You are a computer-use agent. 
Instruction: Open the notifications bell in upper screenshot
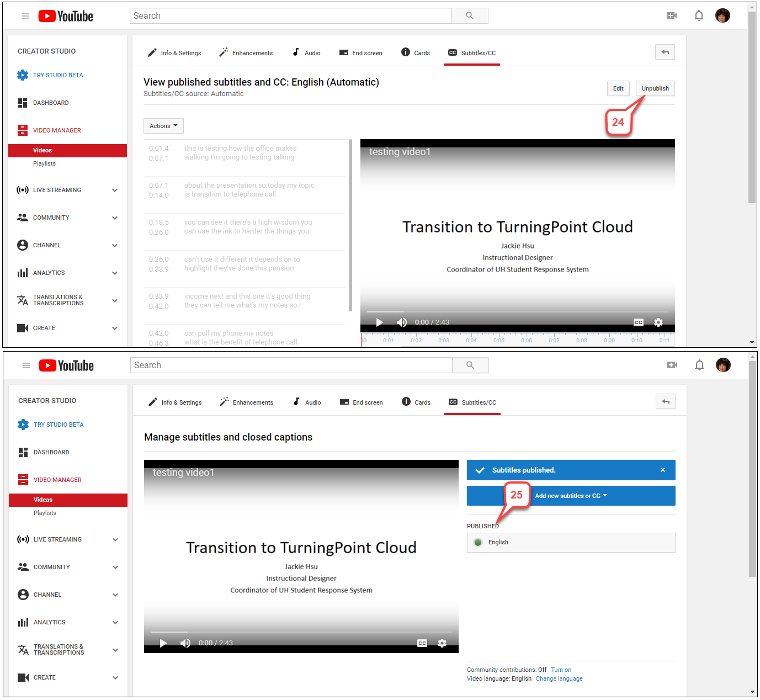coord(699,16)
